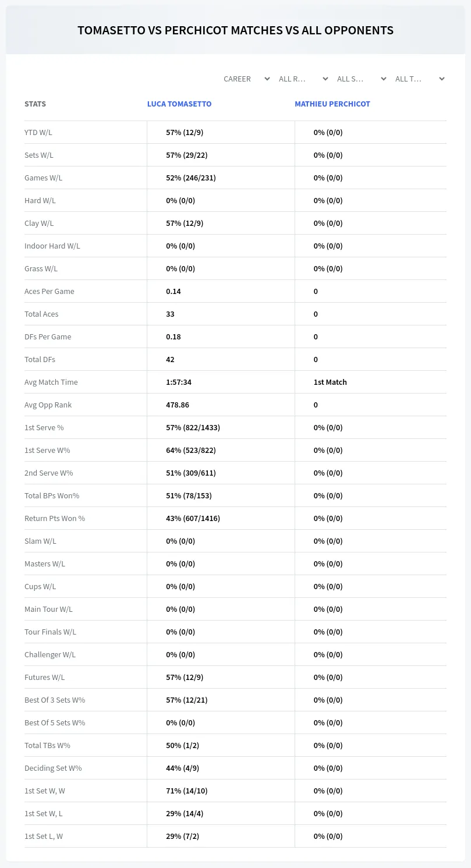
Task: Click the Futures W/L row label
Action: (45, 678)
